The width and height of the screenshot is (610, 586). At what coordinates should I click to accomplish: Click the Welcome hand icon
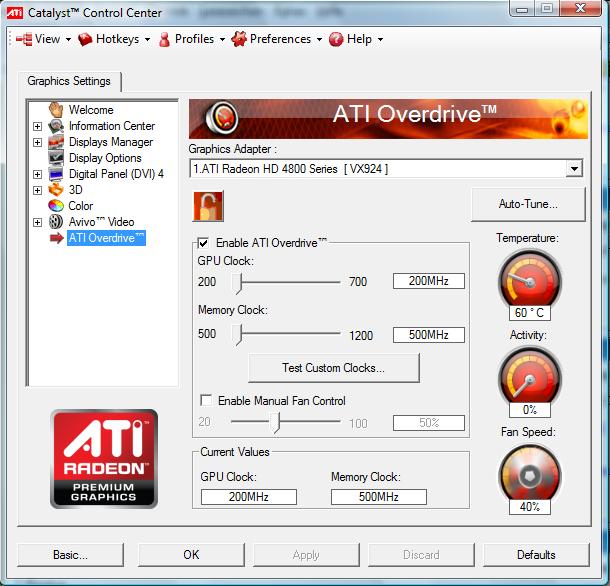[x=56, y=109]
